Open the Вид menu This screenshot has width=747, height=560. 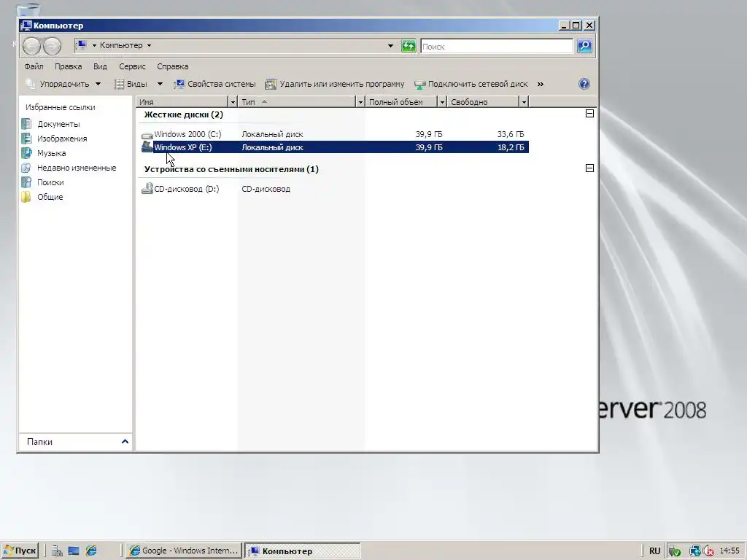pyautogui.click(x=100, y=66)
